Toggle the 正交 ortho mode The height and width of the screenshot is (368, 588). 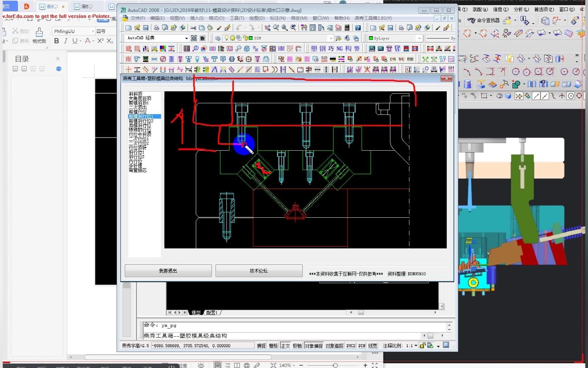pyautogui.click(x=285, y=346)
